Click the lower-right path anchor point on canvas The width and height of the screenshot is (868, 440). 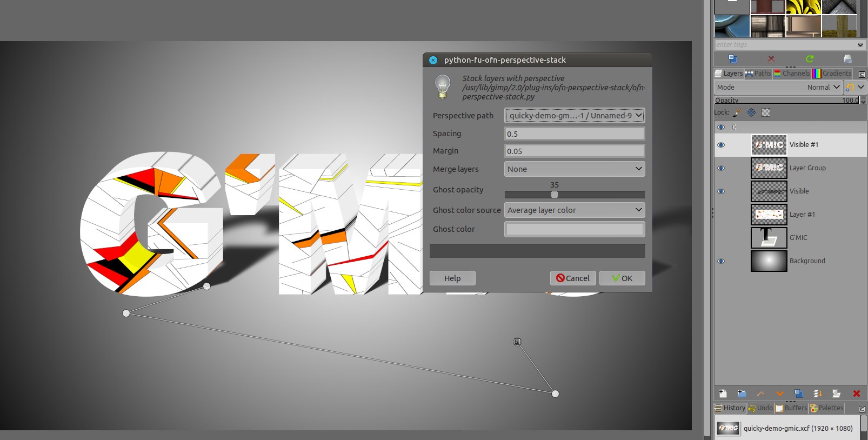(x=555, y=394)
